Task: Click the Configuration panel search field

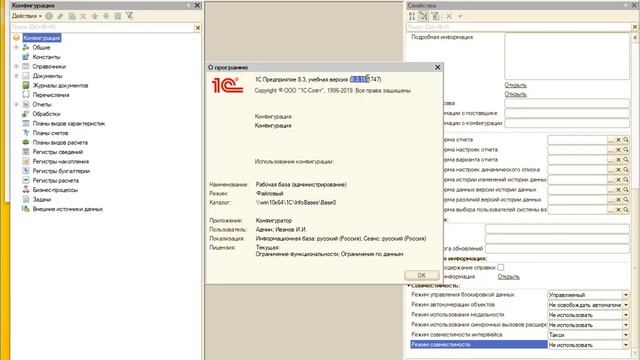Action: (x=102, y=27)
